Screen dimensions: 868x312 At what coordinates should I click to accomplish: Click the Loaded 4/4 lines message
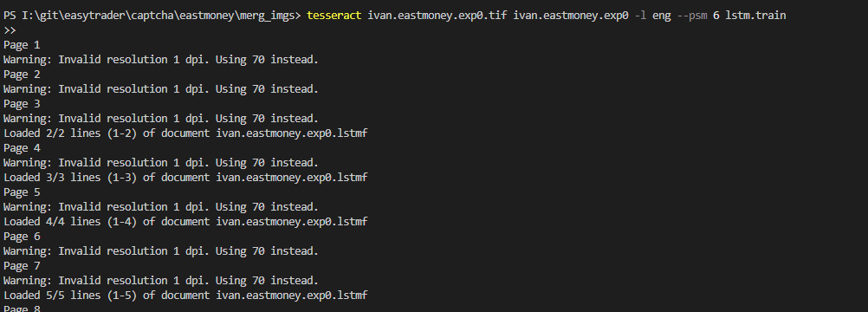185,222
